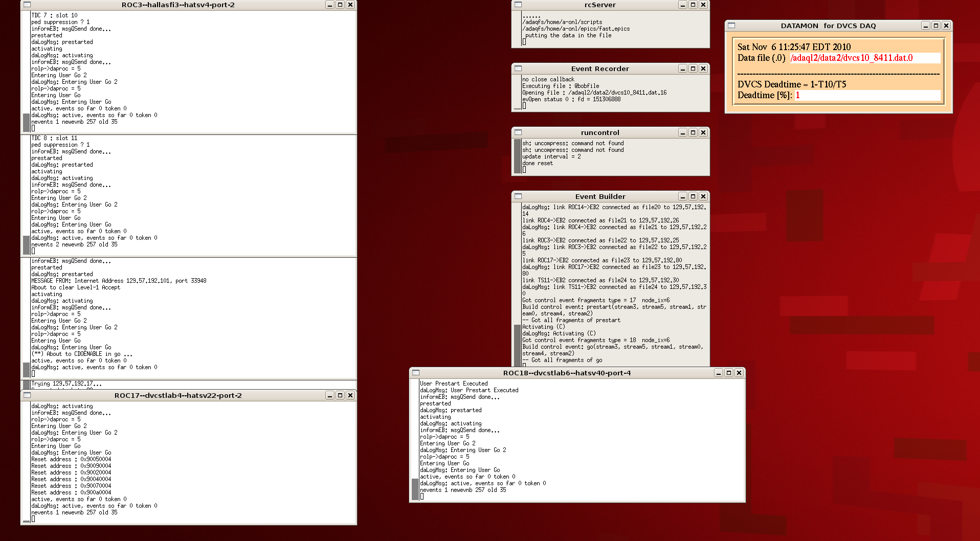Maximize the ROC18--dvcstlab6--hatsv40-port-4 window

pos(729,373)
